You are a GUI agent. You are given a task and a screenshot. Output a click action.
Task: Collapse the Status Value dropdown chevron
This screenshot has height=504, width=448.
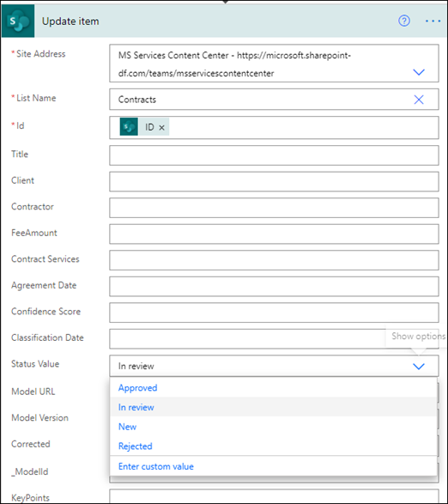pos(419,366)
